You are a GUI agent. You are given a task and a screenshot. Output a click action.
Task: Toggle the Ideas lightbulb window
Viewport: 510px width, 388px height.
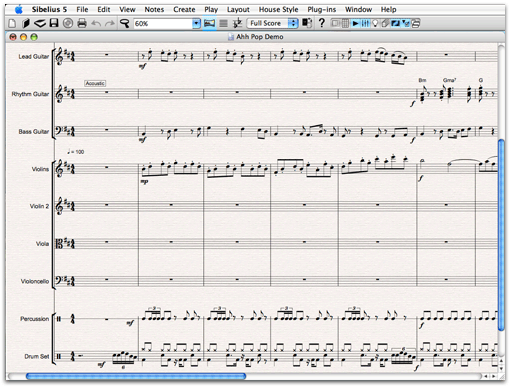tap(375, 23)
